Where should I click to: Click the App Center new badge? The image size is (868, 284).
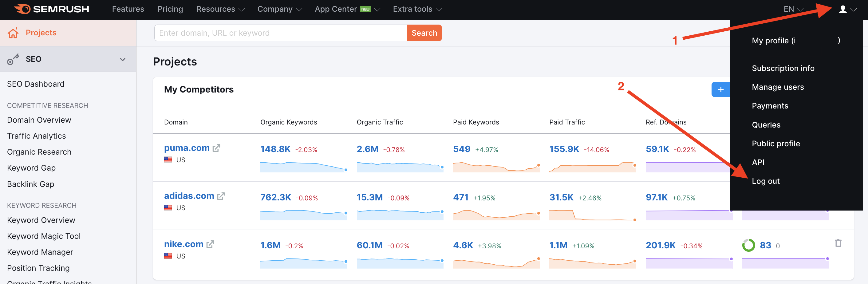point(365,10)
